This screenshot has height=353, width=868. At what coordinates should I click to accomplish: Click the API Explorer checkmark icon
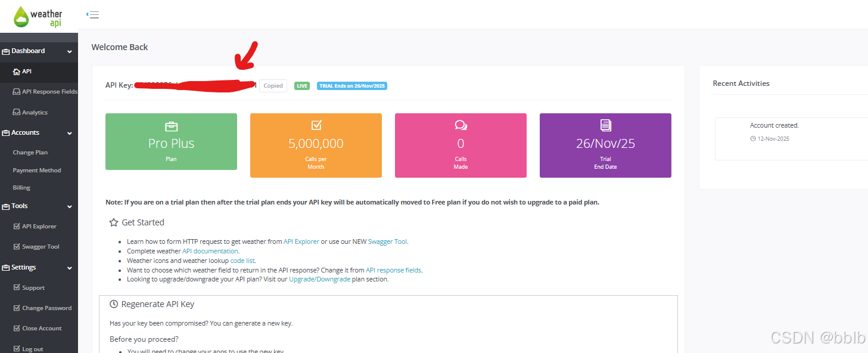[17, 227]
